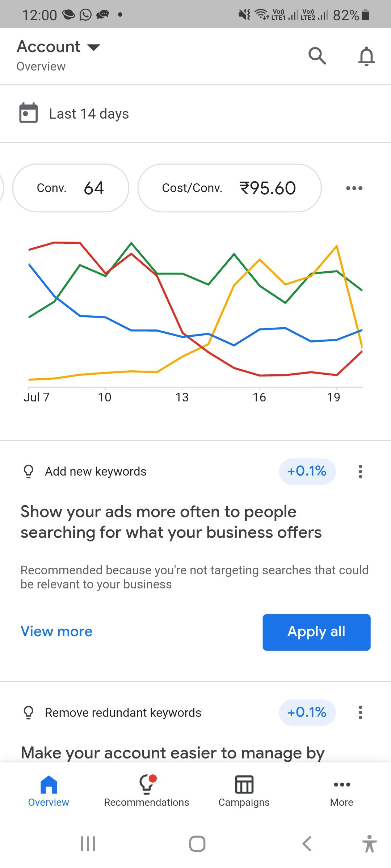Open notifications bell icon
The image size is (391, 868).
(366, 56)
